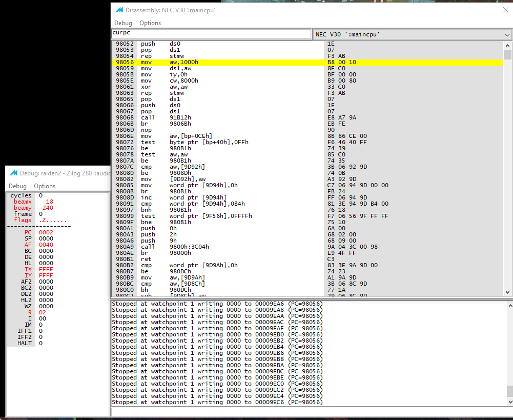
Task: Open the Debug menu in Disassembly window
Action: click(123, 23)
